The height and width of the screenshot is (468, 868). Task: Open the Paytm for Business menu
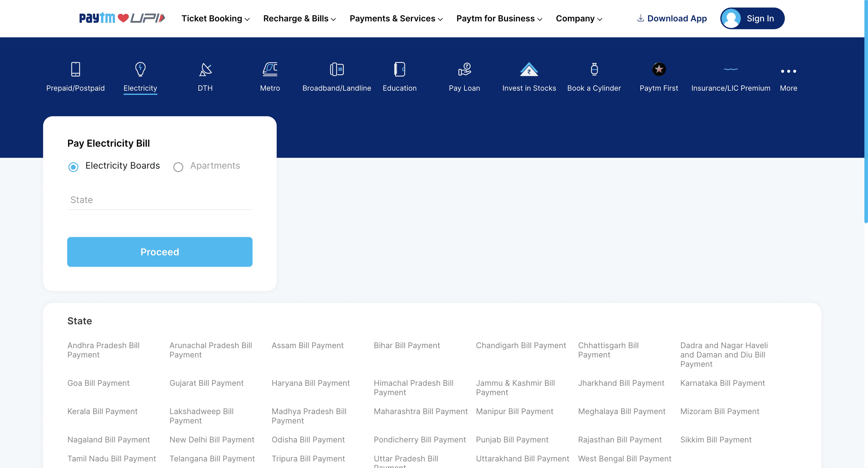[x=499, y=18]
